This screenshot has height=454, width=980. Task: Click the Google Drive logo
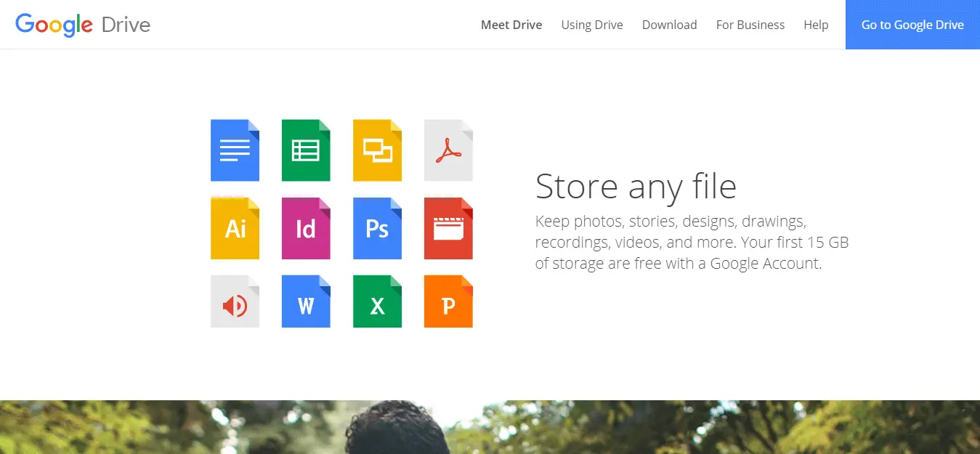[83, 25]
